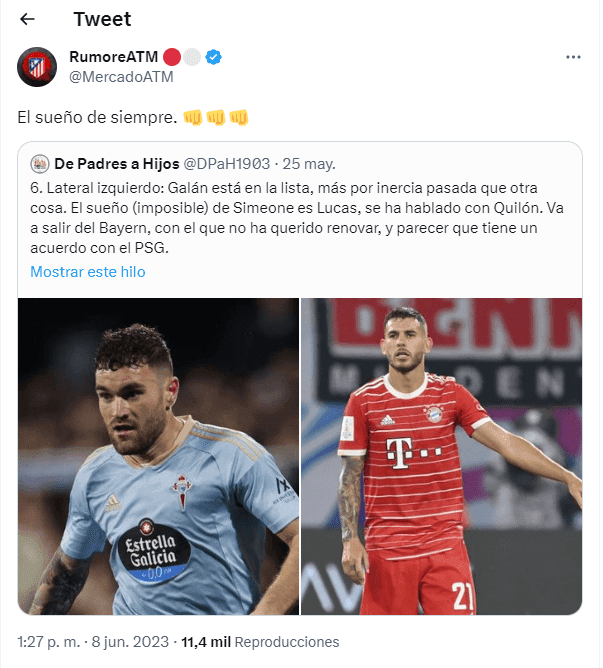Click the red circle emoji beside RumoreATM
Viewport: 603px width, 668px height.
coord(172,57)
